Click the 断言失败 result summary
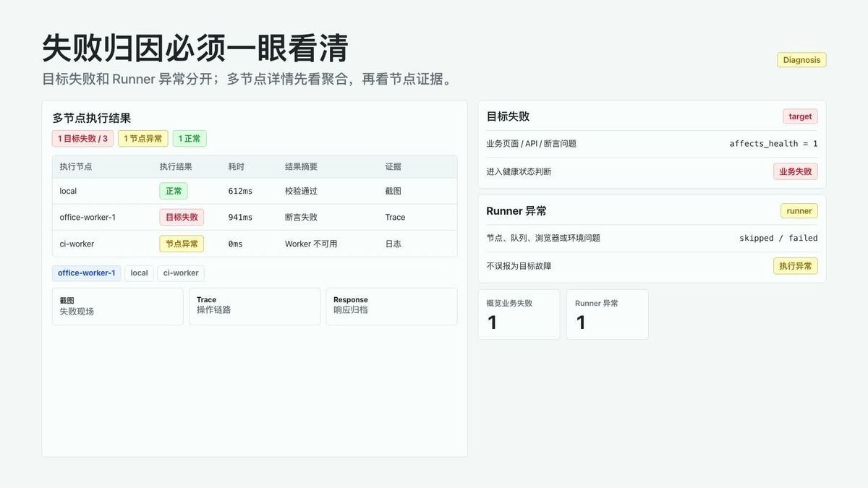 pos(301,217)
